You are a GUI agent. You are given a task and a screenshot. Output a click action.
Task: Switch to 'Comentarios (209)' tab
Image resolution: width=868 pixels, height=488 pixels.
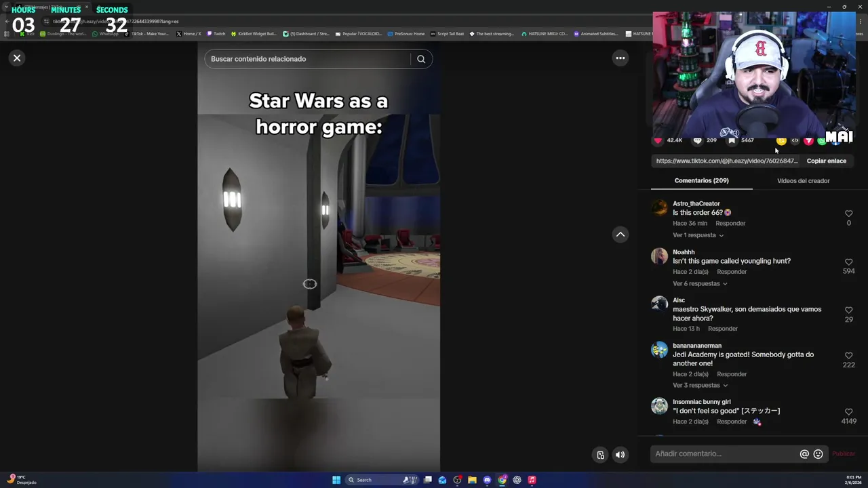[x=701, y=181]
